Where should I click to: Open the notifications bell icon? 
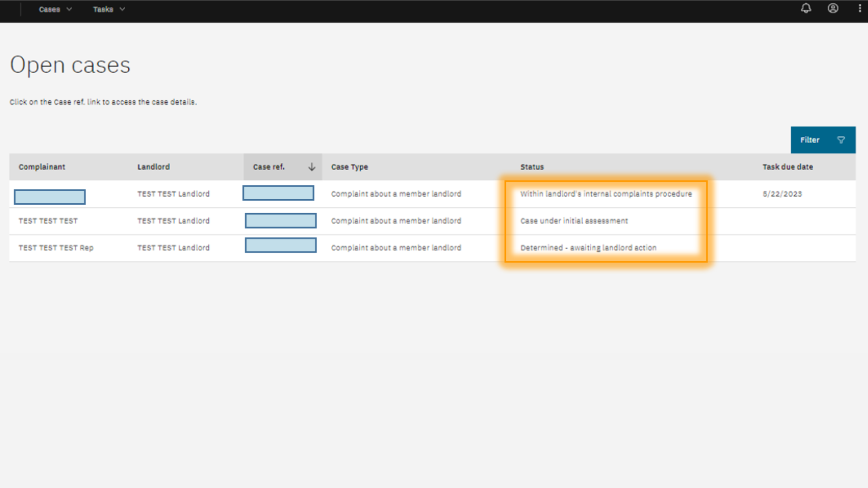[x=806, y=9]
